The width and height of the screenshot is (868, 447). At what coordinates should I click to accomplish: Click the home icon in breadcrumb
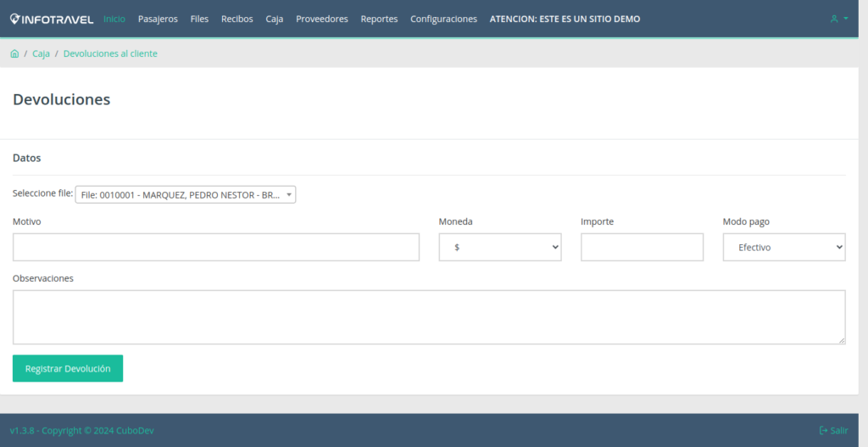click(14, 53)
